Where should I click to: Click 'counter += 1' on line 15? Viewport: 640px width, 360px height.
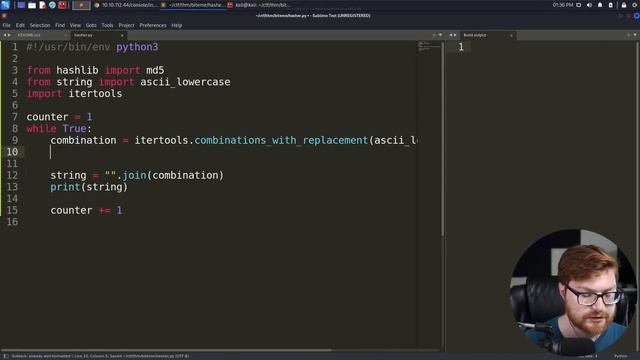(x=86, y=211)
